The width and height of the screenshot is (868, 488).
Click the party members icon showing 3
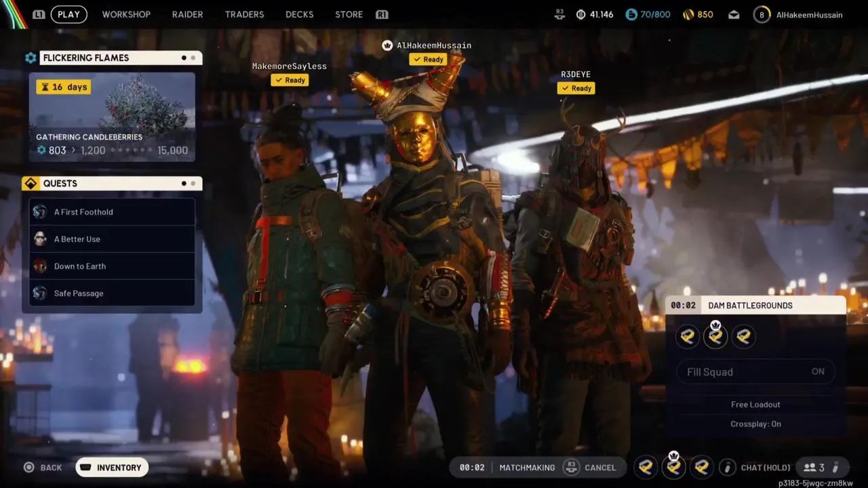(810, 468)
